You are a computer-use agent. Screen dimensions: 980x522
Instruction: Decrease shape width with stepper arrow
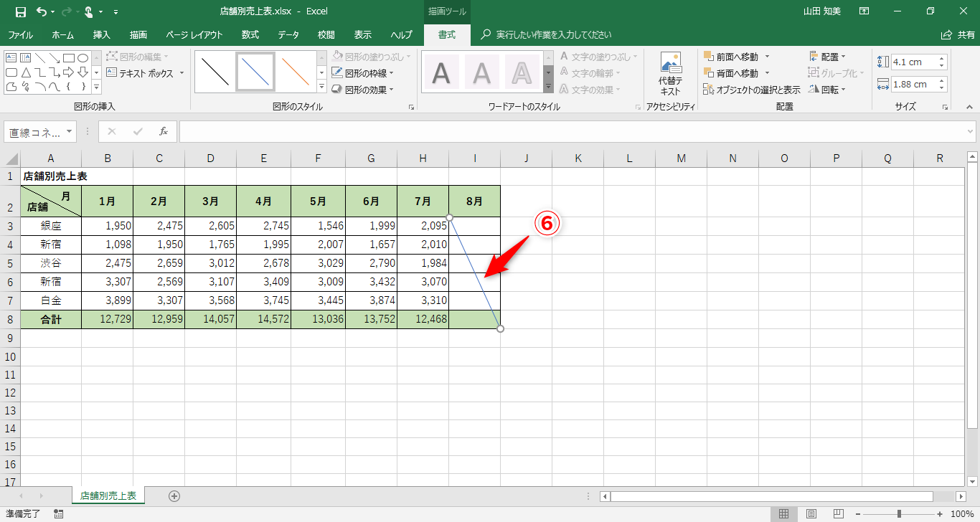point(942,88)
